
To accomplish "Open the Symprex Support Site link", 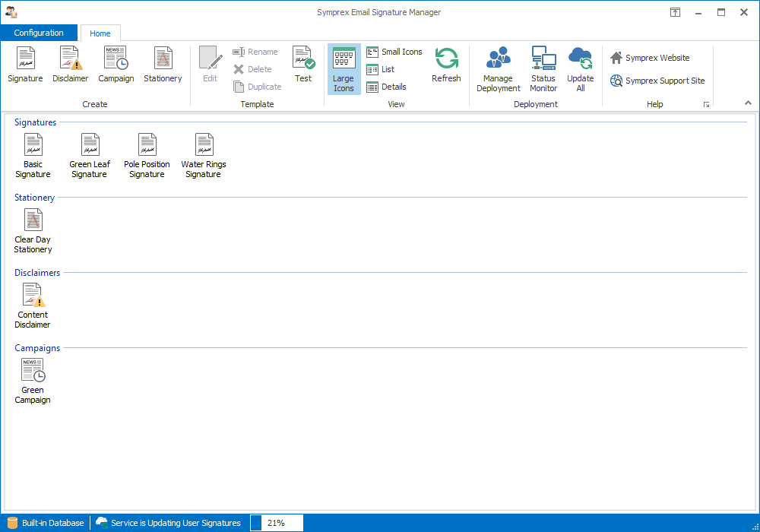I will point(657,81).
